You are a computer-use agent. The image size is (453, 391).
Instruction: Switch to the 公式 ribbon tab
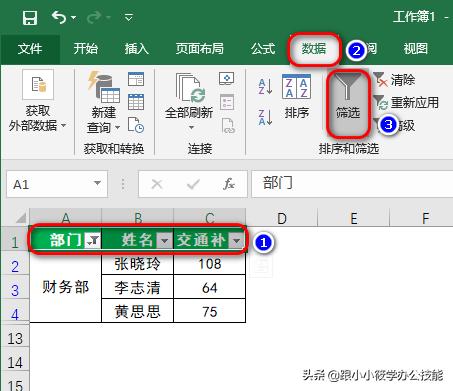[x=263, y=49]
